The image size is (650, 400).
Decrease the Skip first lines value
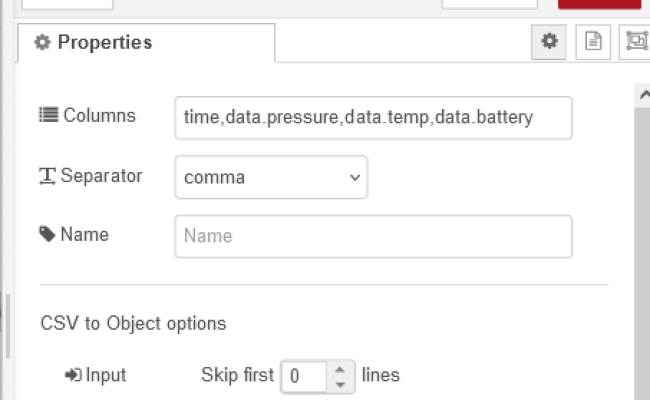pyautogui.click(x=341, y=384)
